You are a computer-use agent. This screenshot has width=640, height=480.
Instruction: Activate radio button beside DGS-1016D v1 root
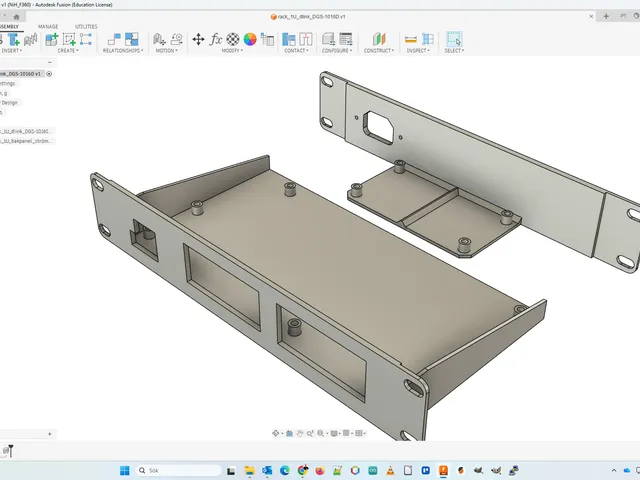coord(49,74)
